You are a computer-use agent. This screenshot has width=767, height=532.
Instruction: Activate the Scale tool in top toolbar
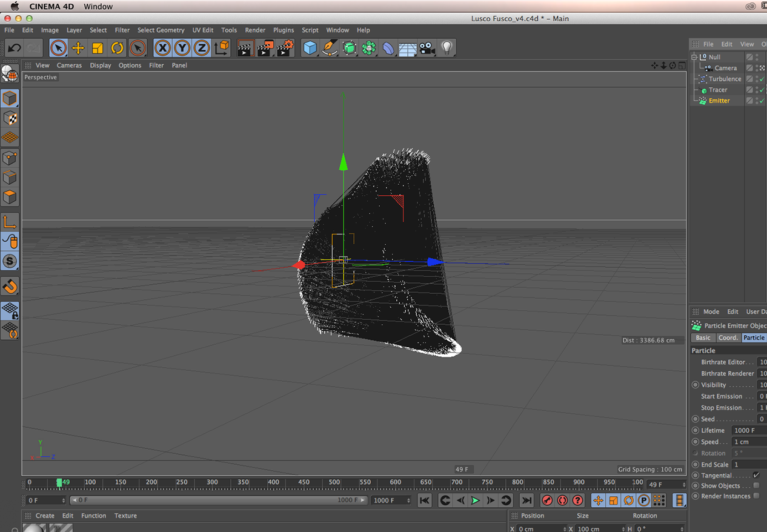pos(98,48)
